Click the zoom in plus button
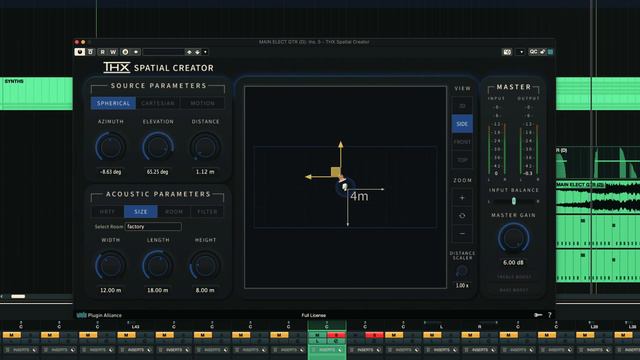Screen dimensions: 640x360 [462, 198]
